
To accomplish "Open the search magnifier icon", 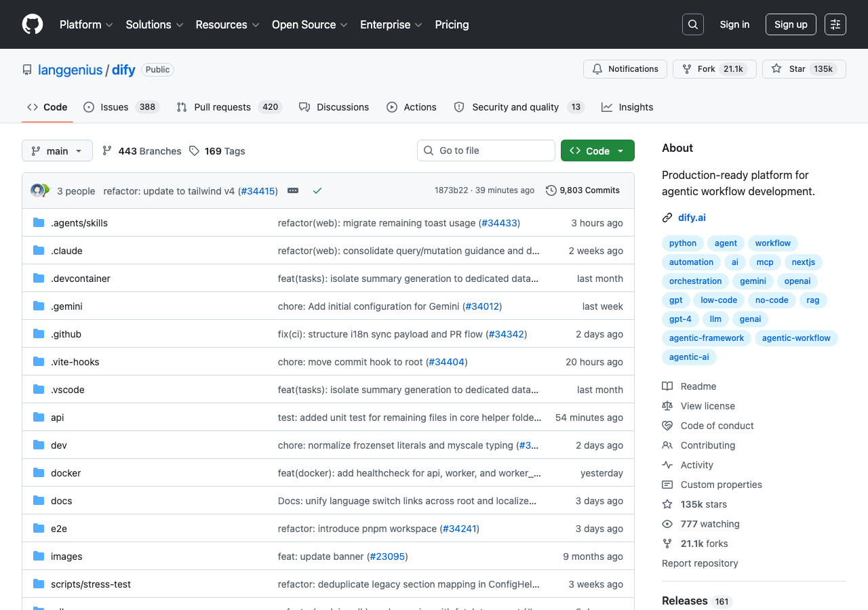I will (693, 24).
